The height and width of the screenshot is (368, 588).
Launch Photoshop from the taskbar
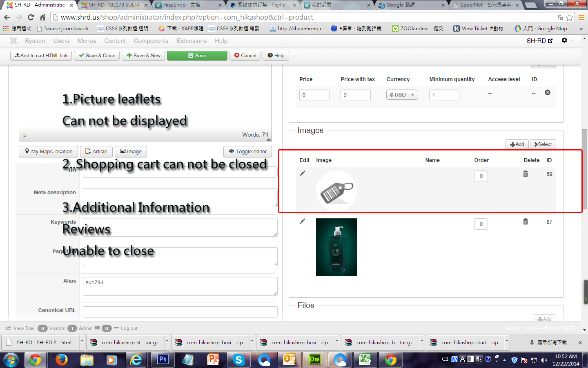click(x=163, y=360)
